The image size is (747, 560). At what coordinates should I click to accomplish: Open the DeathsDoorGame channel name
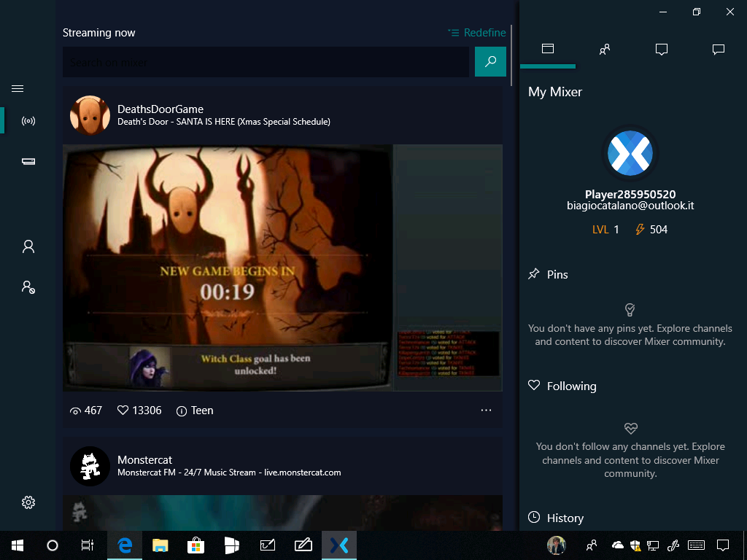click(x=160, y=109)
